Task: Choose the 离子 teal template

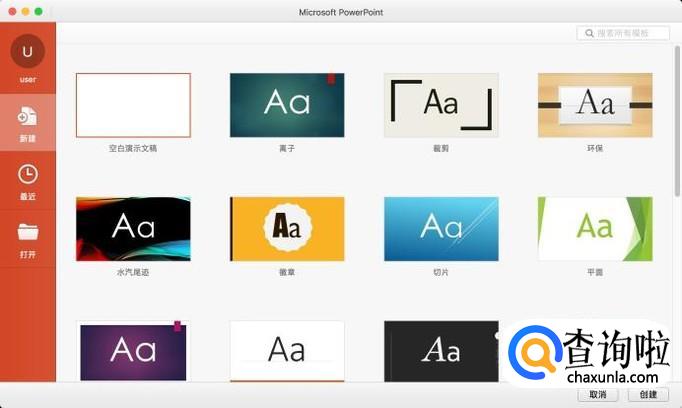Action: tap(287, 105)
